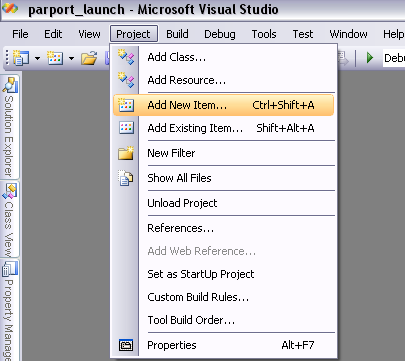Open the Debug configuration combo box
The width and height of the screenshot is (405, 361).
tap(394, 58)
